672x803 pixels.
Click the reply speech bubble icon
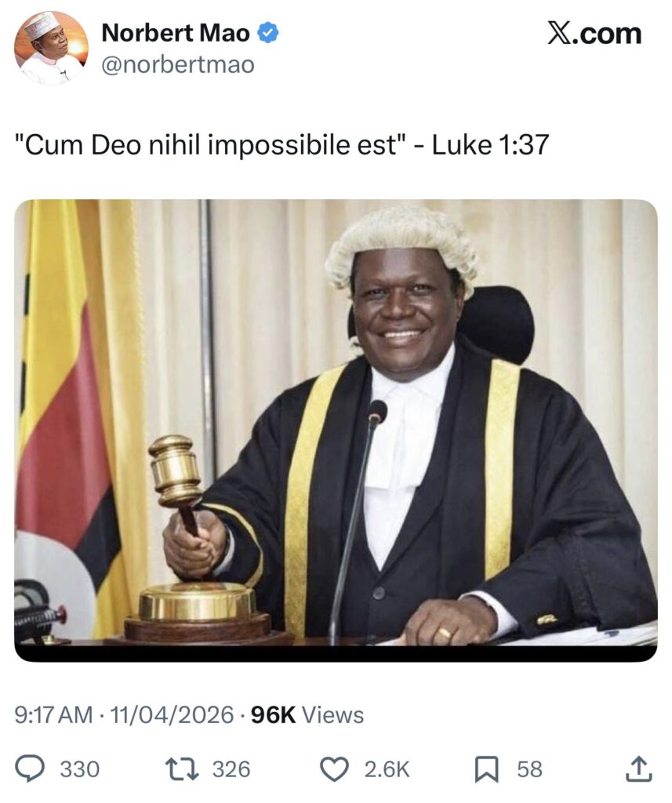coord(30,769)
